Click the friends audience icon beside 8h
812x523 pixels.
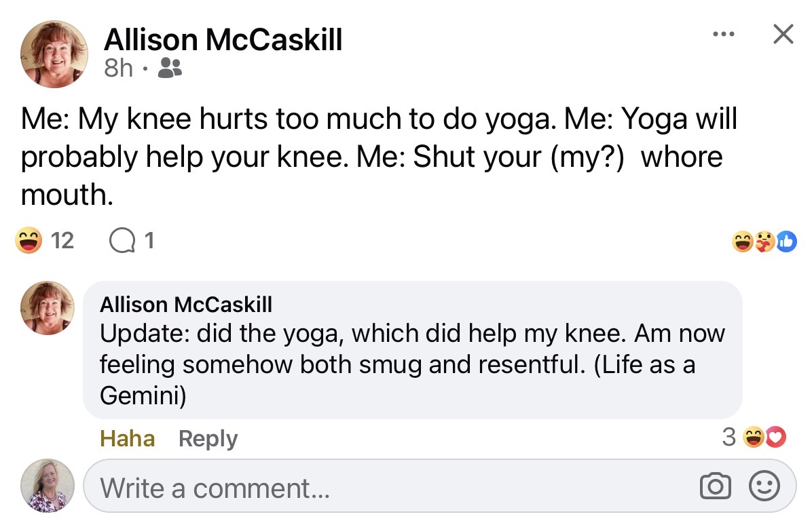[169, 67]
